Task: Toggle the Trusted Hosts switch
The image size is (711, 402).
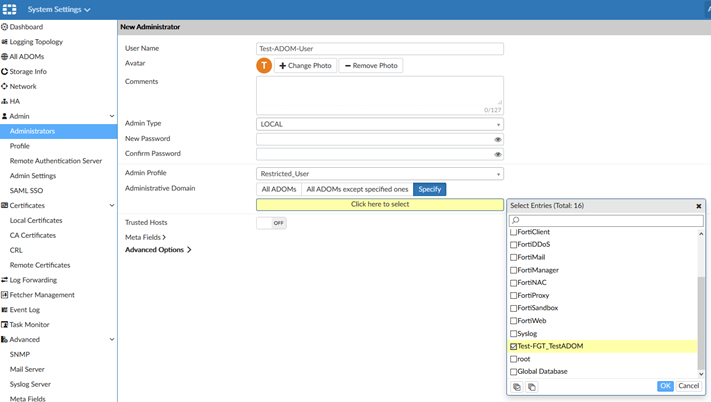Action: (x=272, y=223)
